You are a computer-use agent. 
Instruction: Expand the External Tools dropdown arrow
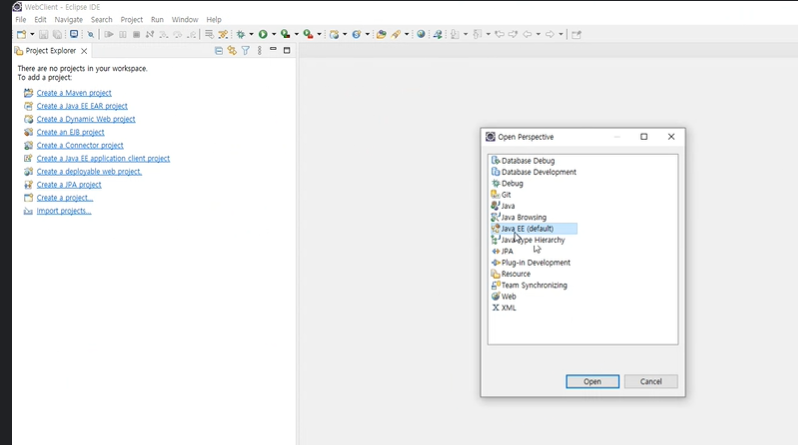tap(320, 35)
